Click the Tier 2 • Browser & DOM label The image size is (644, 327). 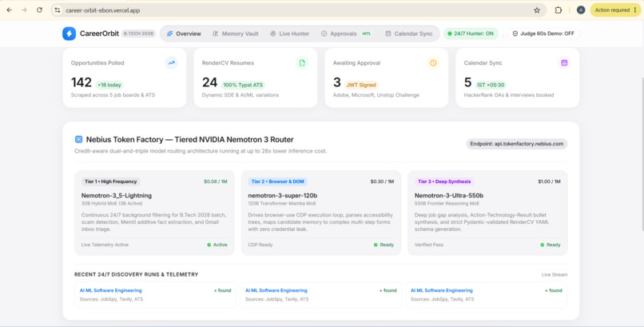click(277, 181)
